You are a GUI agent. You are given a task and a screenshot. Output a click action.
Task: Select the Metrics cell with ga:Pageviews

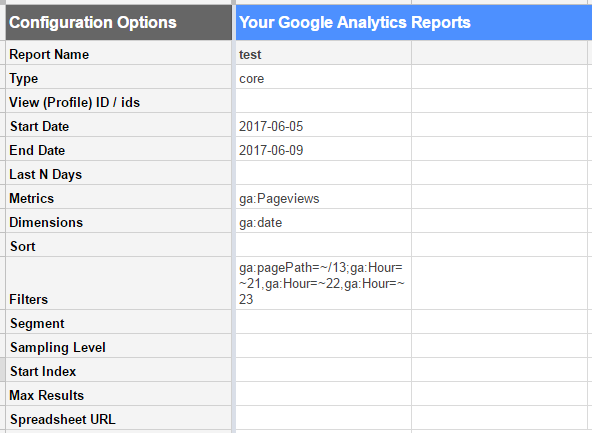(x=324, y=198)
